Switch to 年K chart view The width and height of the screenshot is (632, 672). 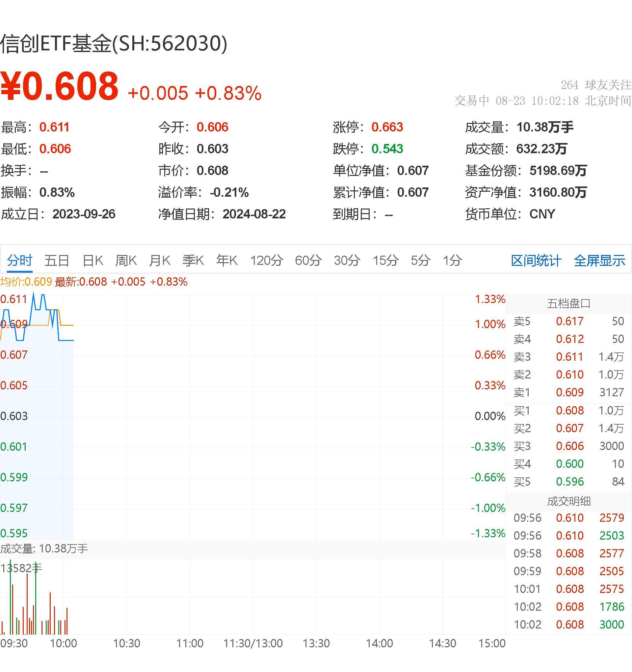227,260
